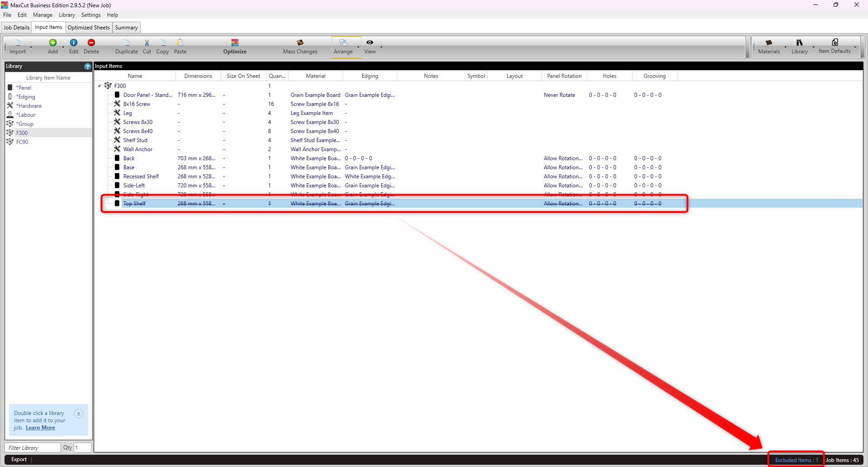This screenshot has width=868, height=467.
Task: Select the *Labour library item icon
Action: (x=10, y=114)
